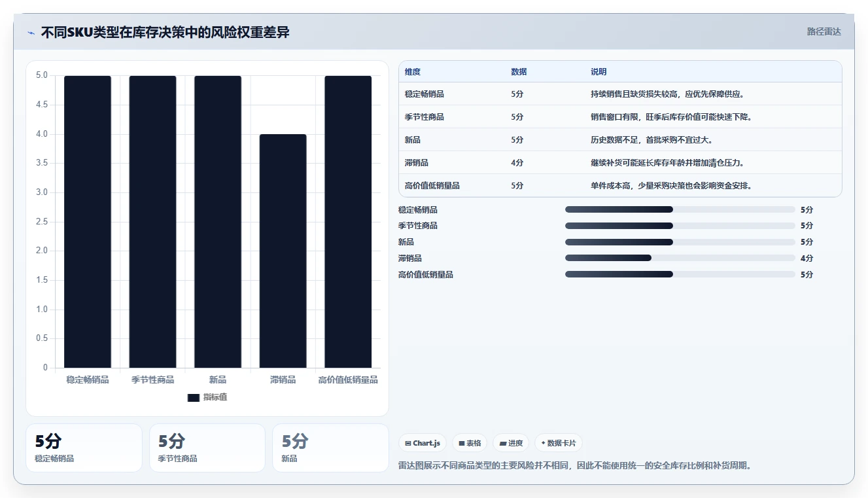Click the 路径雷达 label in header
This screenshot has width=868, height=498.
point(824,31)
